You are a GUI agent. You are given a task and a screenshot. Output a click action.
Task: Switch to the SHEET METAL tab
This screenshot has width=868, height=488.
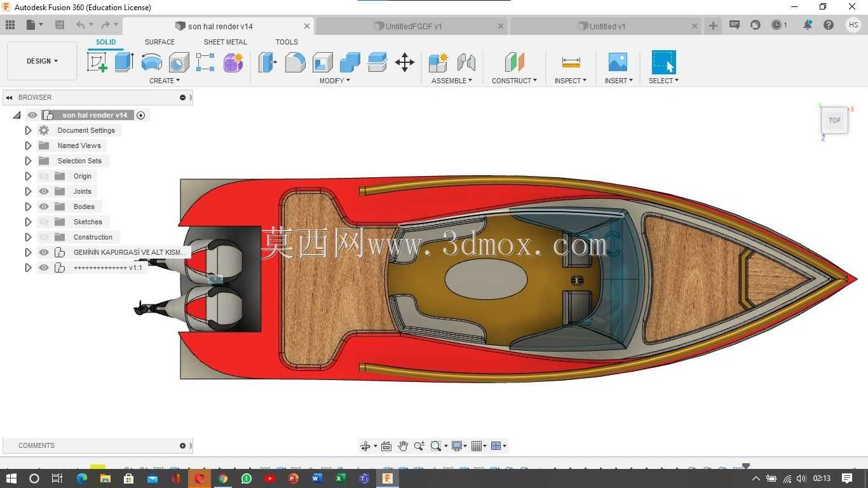coord(226,42)
